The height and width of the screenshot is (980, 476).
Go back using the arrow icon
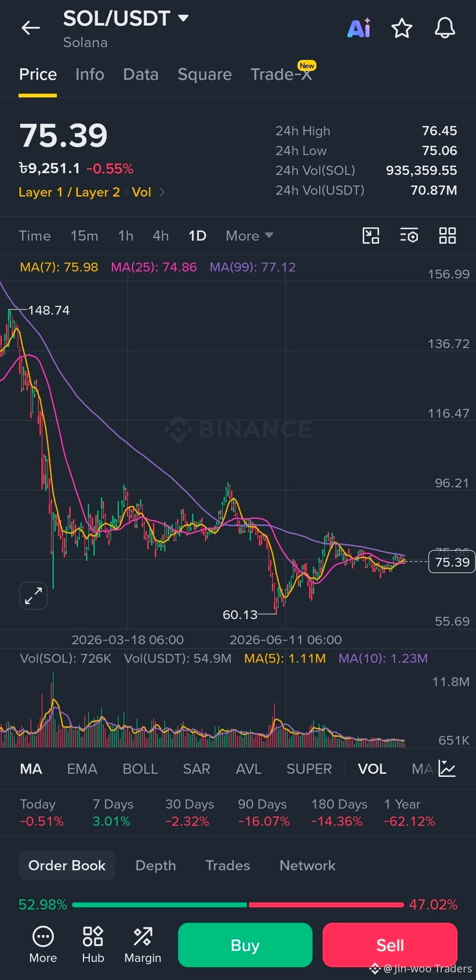point(31,28)
